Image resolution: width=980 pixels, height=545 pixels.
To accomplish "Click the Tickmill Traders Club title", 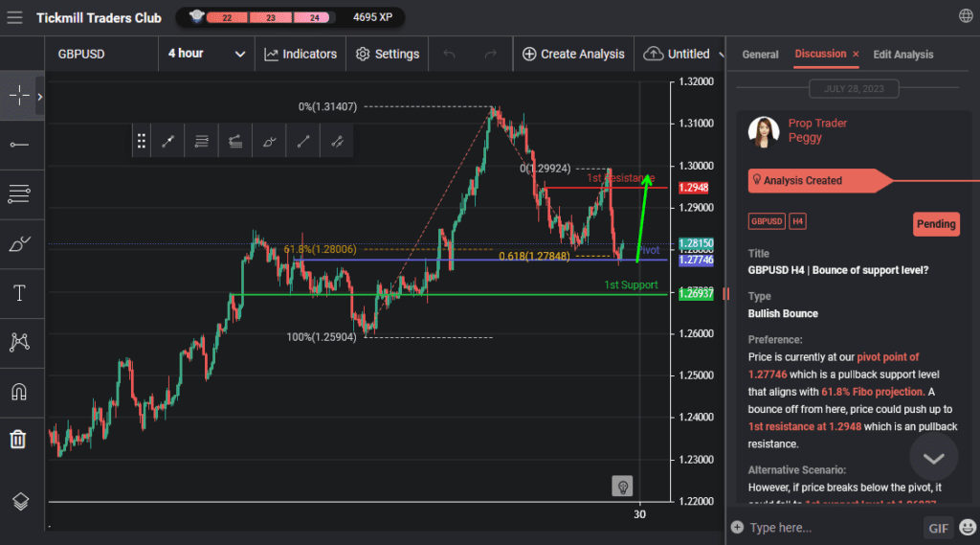I will tap(99, 18).
